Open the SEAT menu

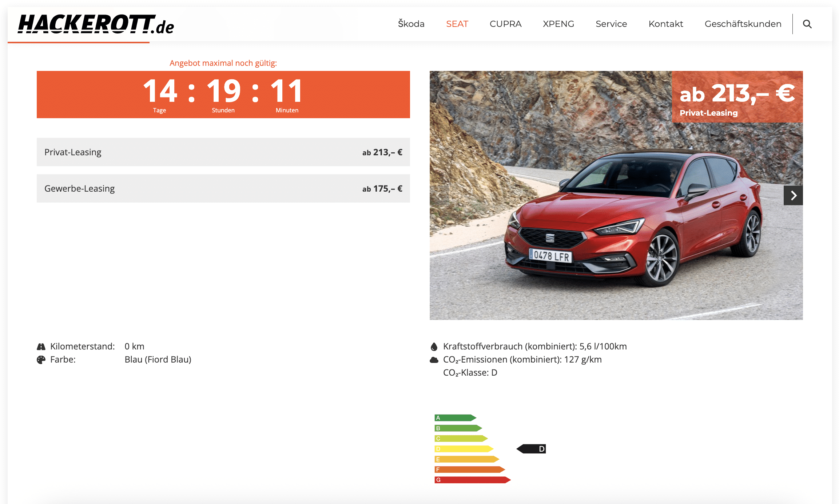pyautogui.click(x=457, y=24)
